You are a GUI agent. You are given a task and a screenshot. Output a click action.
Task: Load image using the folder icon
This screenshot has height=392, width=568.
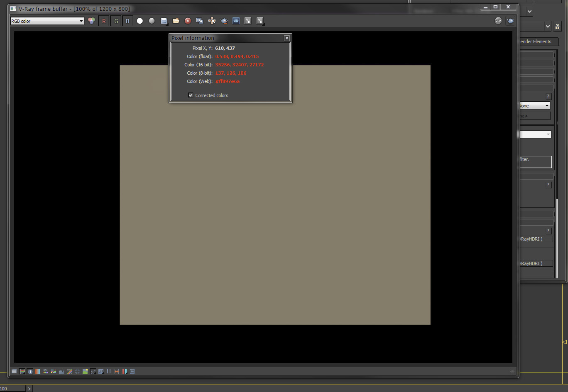pos(176,21)
